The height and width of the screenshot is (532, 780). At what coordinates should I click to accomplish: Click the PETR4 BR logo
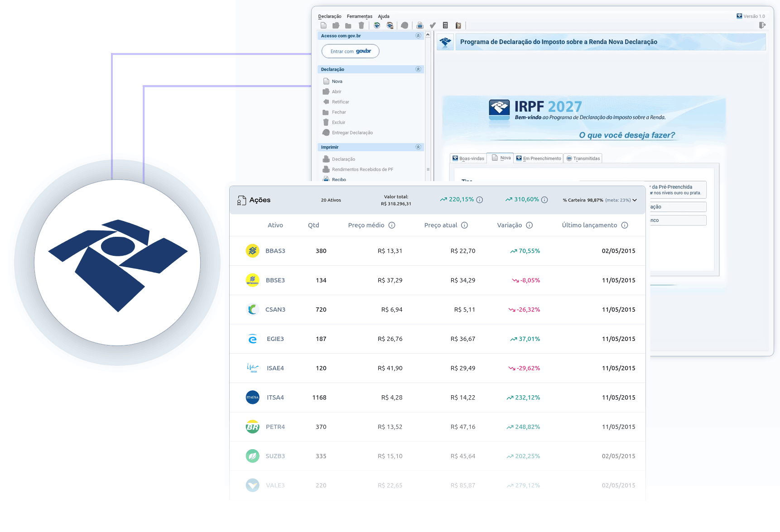253,427
